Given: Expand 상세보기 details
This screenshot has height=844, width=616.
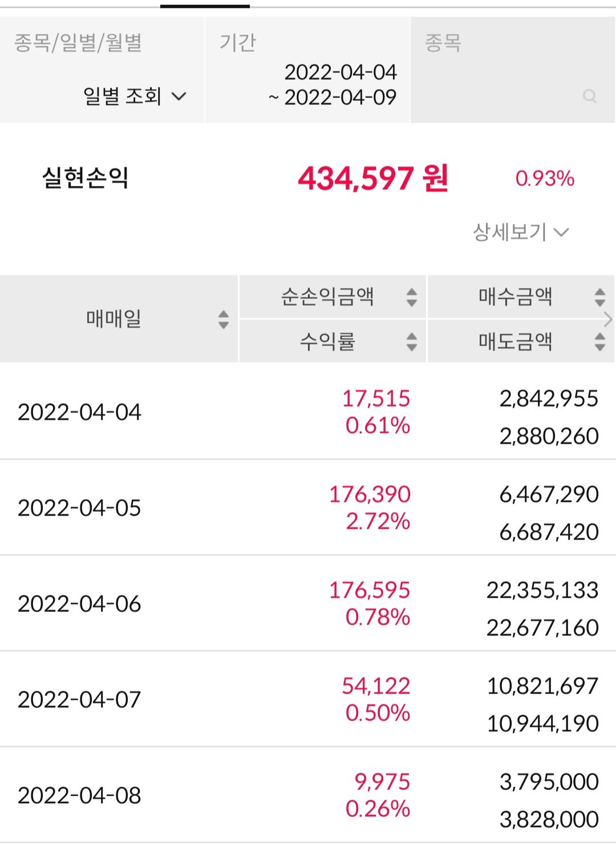Looking at the screenshot, I should (x=521, y=232).
